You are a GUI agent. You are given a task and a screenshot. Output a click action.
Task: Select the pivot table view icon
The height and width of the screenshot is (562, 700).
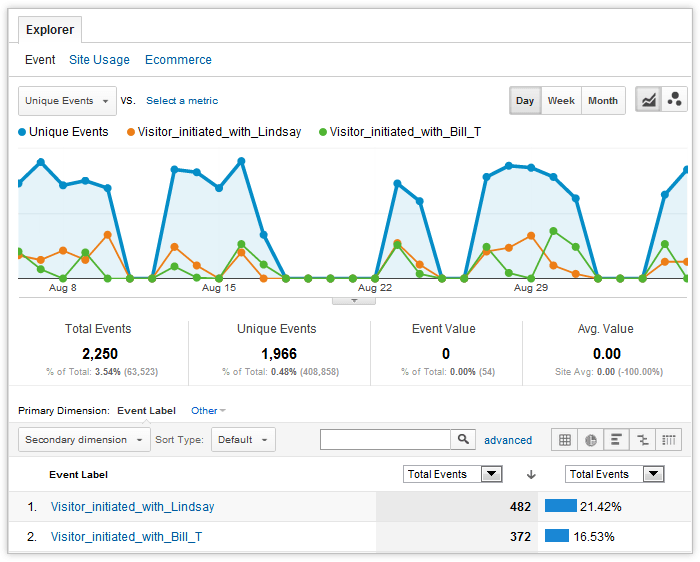pyautogui.click(x=669, y=439)
